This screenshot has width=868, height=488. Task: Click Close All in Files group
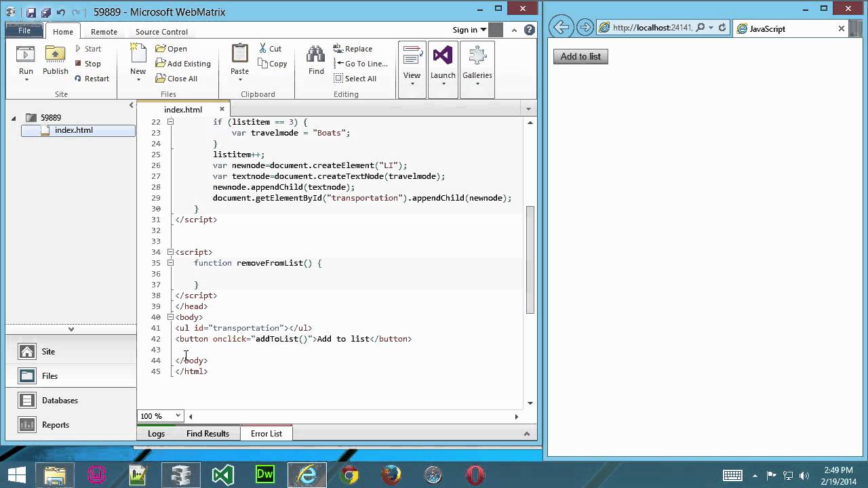(176, 79)
